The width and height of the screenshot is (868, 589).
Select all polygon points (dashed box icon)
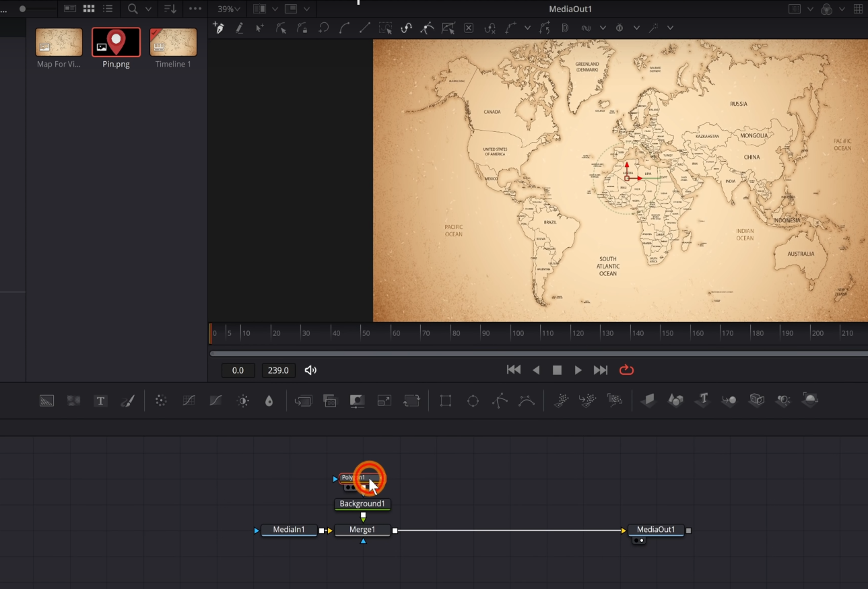[385, 28]
